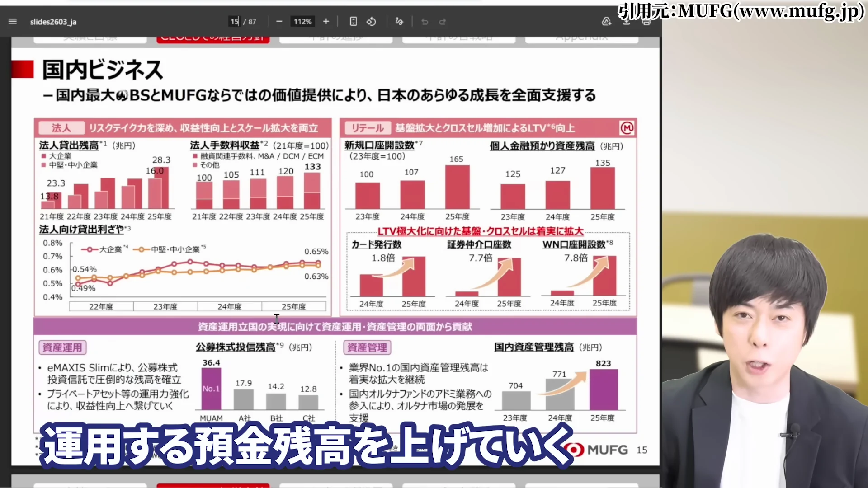Click the リテール section badge
This screenshot has width=868, height=488.
coord(368,128)
